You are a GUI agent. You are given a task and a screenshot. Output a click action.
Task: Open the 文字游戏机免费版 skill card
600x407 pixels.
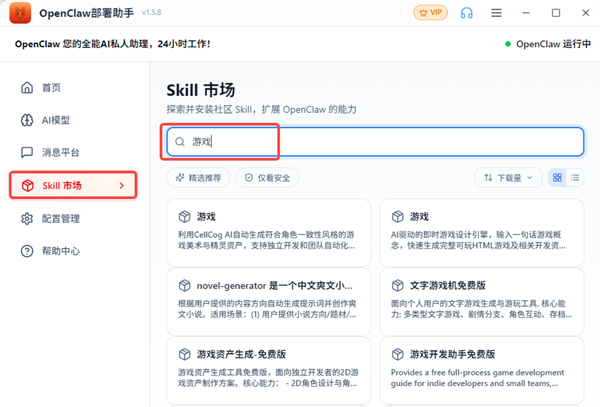click(x=482, y=301)
